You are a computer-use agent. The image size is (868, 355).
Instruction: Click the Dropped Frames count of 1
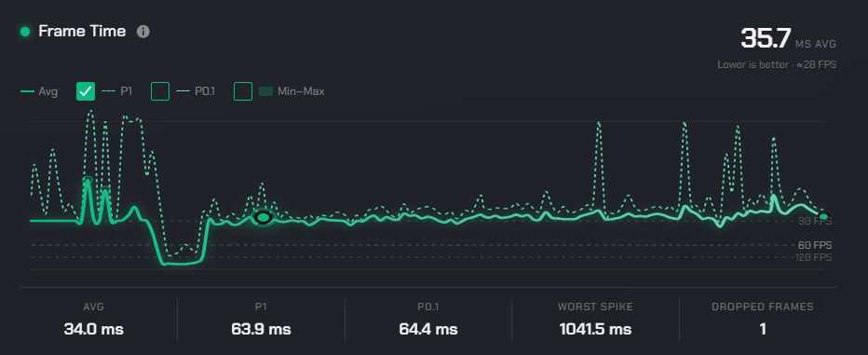pyautogui.click(x=762, y=319)
